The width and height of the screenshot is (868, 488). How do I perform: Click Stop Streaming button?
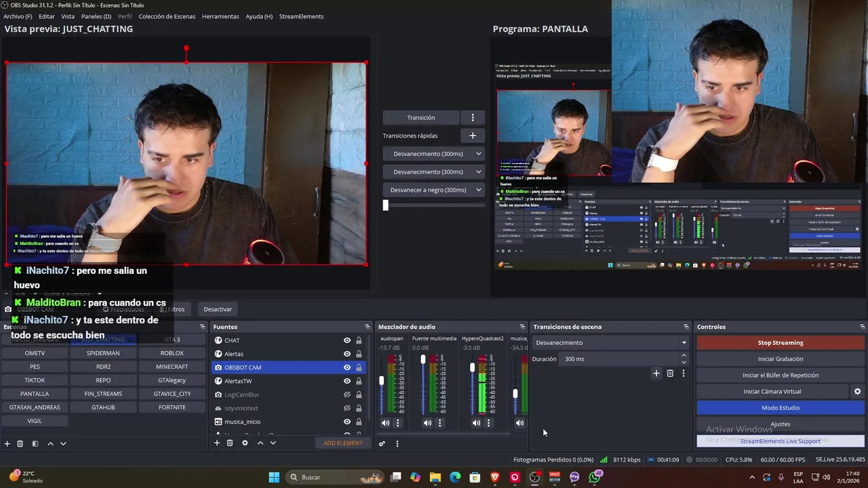coord(780,343)
